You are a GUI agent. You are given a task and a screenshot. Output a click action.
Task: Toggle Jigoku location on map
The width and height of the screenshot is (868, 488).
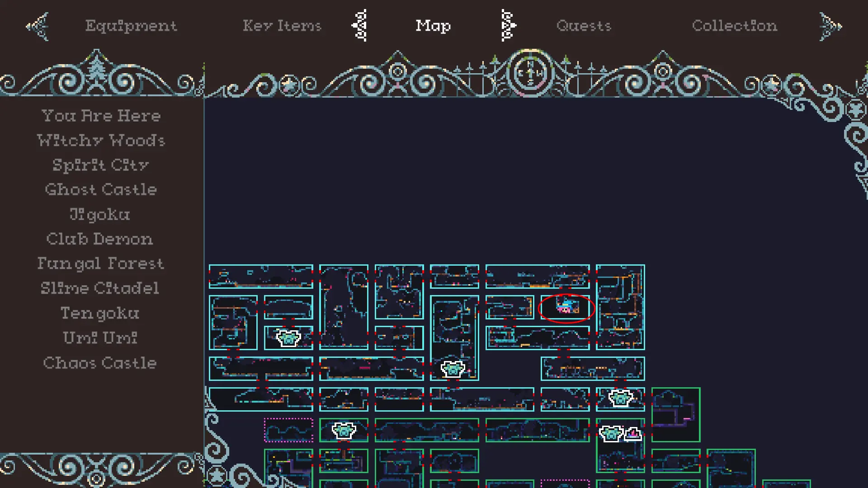[x=99, y=214]
